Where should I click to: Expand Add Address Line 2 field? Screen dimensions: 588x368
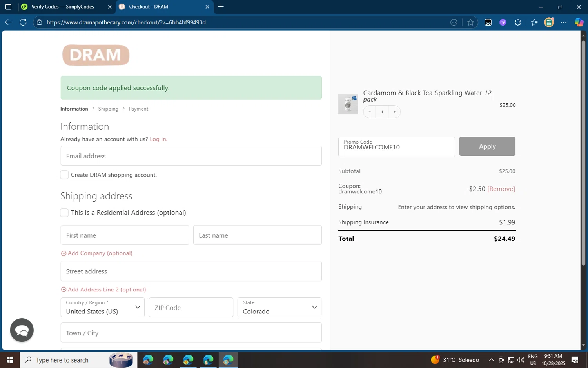pyautogui.click(x=103, y=290)
